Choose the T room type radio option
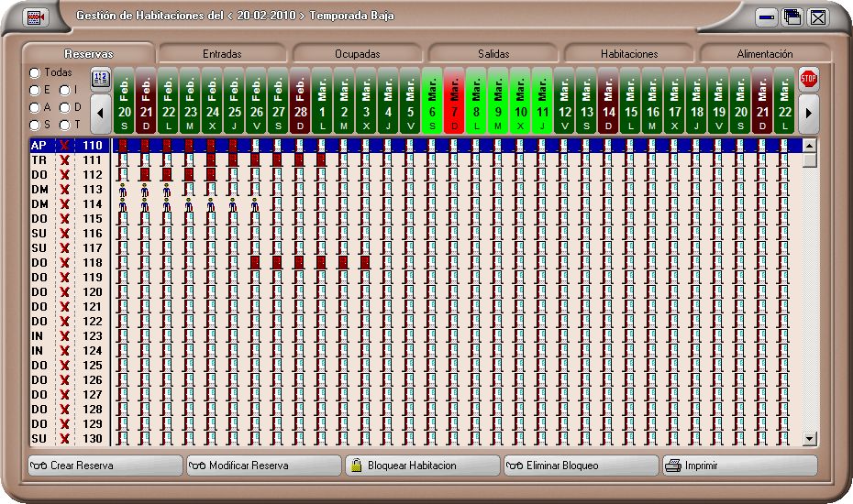This screenshot has height=504, width=853. click(65, 124)
